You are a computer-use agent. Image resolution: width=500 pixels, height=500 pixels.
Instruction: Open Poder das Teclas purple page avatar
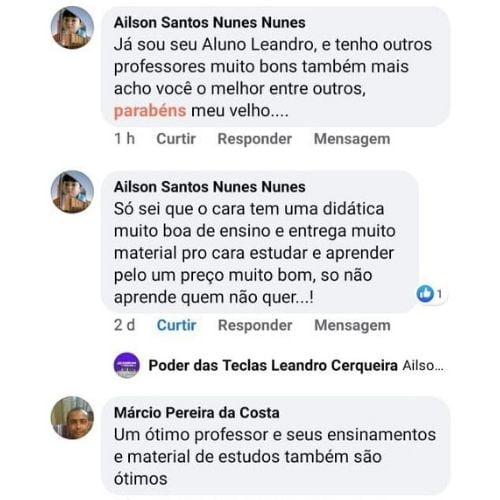pos(127,365)
